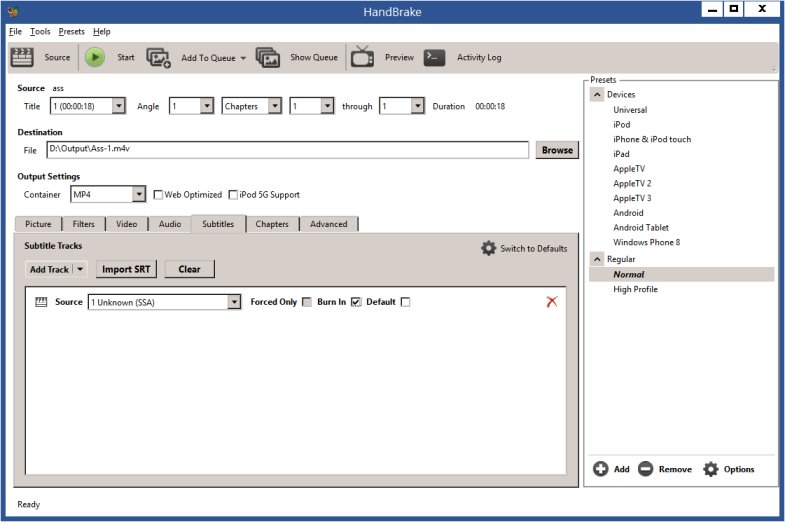Toggle the Forced Only checkbox

307,302
